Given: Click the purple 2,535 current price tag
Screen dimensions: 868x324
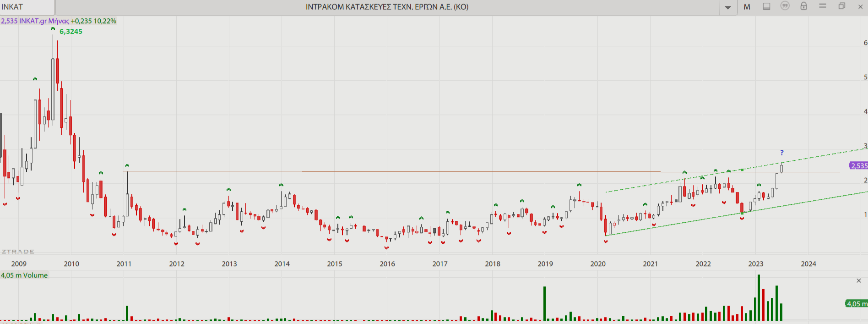Looking at the screenshot, I should pos(858,165).
